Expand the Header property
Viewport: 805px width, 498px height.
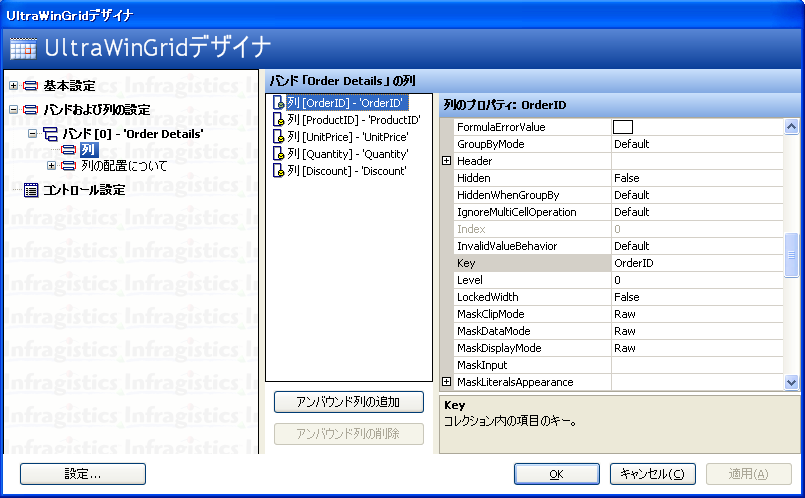click(x=447, y=161)
